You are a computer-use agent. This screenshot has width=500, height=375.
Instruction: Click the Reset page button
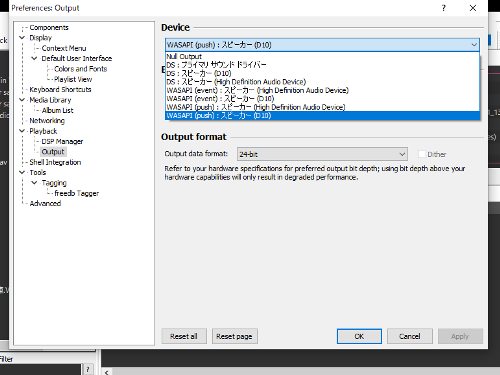(234, 336)
